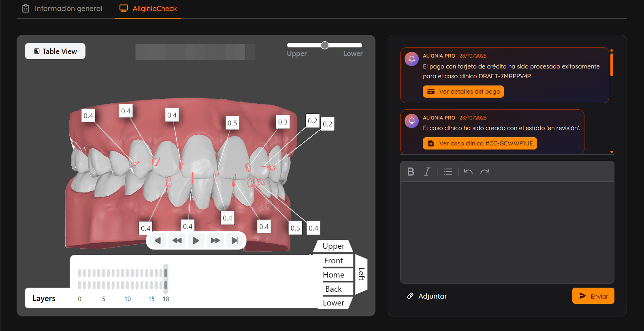The height and width of the screenshot is (331, 644).
Task: Open the AliginiaCheck tab
Action: pyautogui.click(x=148, y=9)
